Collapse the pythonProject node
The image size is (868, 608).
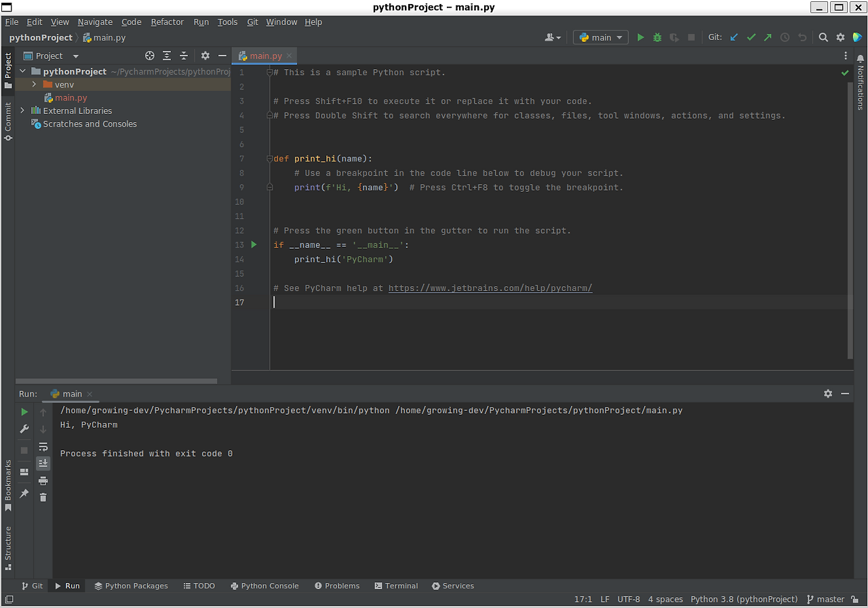pyautogui.click(x=22, y=71)
